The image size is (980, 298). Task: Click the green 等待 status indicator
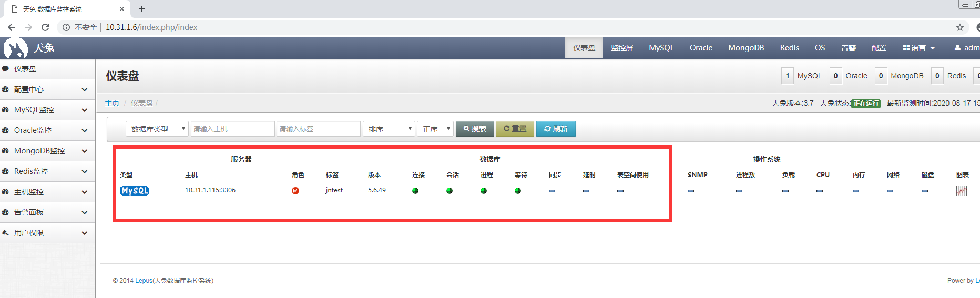click(x=518, y=191)
